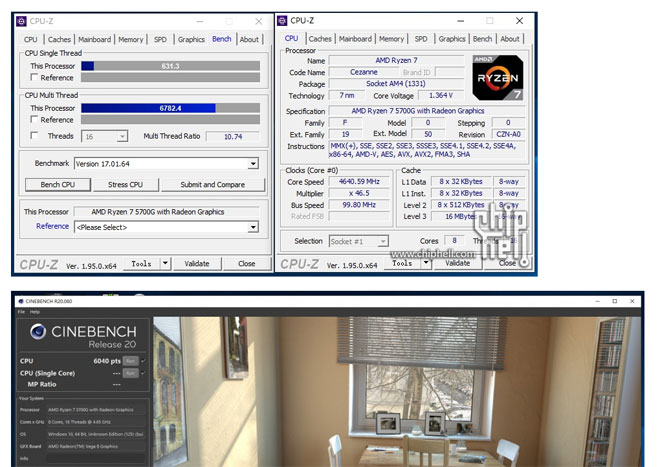Click the rendered room scene in Cinebench
The height and width of the screenshot is (467, 660).
(396, 392)
